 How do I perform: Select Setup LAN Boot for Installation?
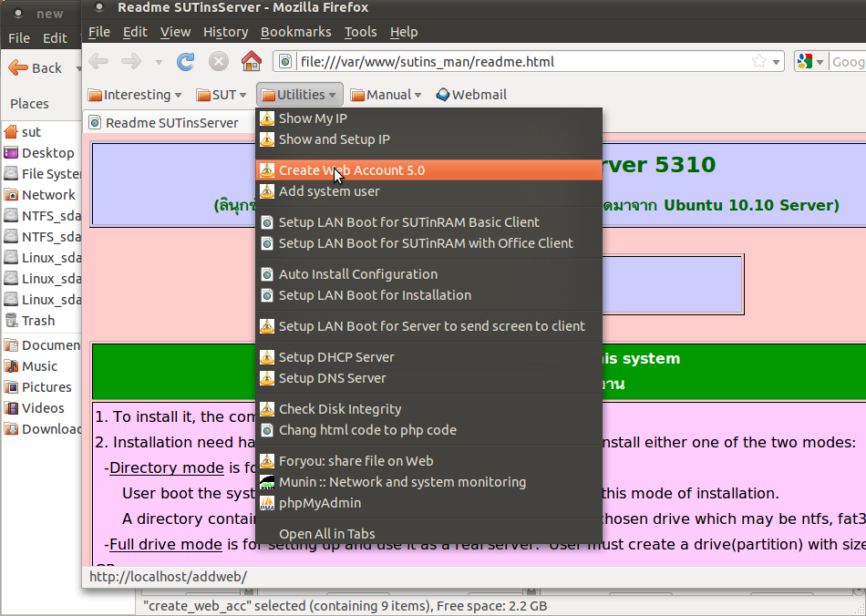[429, 295]
